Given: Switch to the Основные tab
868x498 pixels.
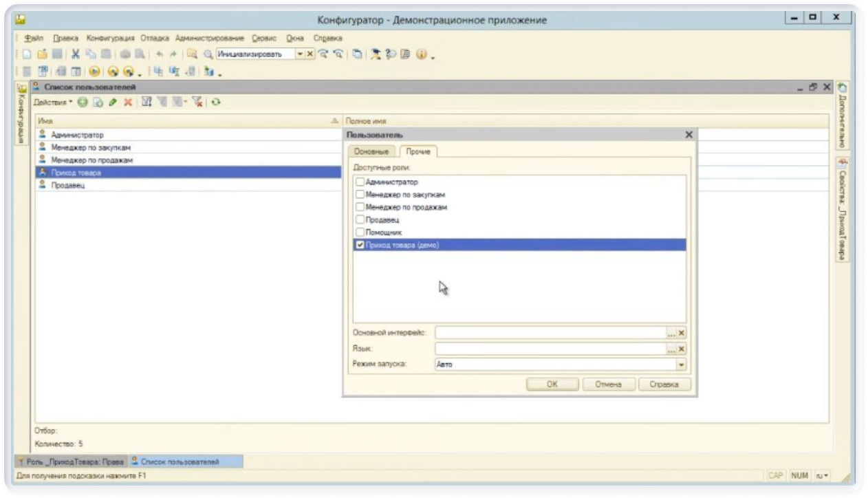Looking at the screenshot, I should (x=371, y=151).
